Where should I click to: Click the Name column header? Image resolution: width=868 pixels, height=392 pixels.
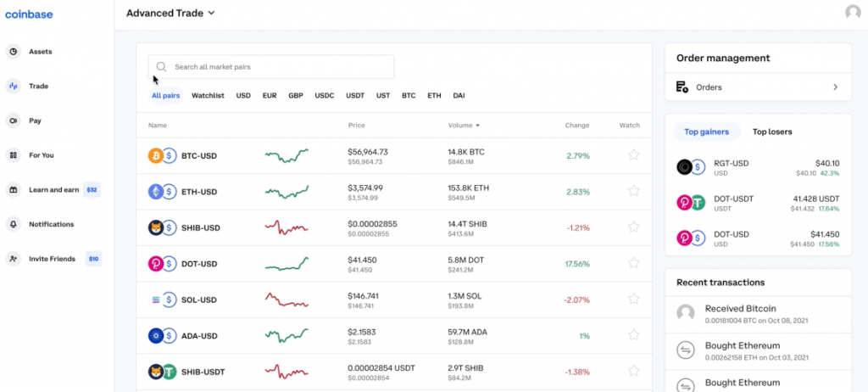pos(157,126)
